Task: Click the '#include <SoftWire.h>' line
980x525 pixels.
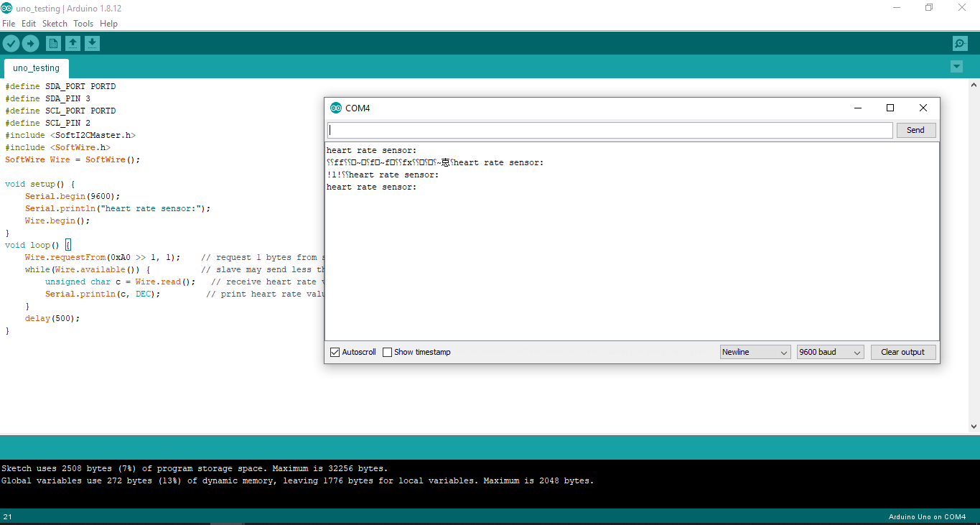Action: tap(57, 147)
